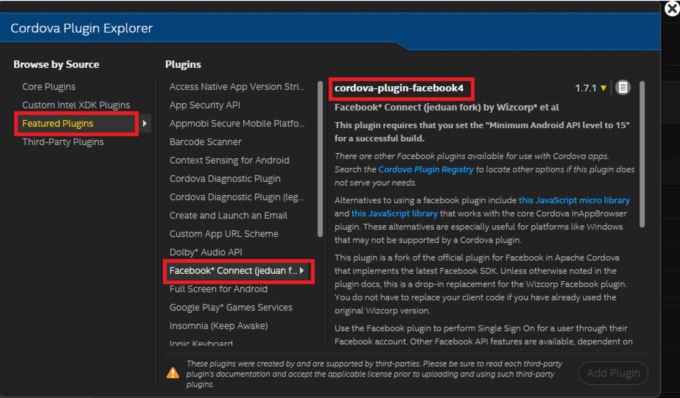
Task: Choose Cordova Diagnostic Plugin entry
Action: 225,179
